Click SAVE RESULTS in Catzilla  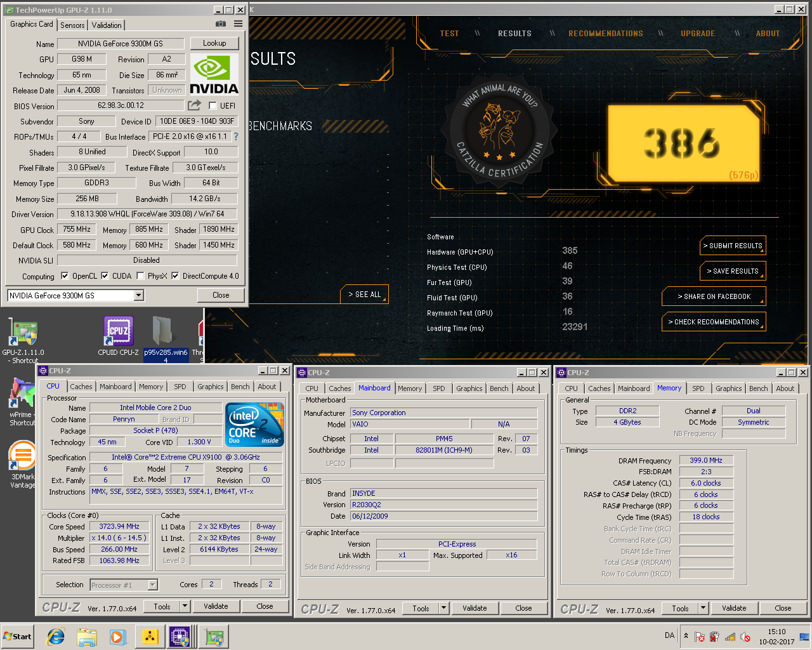pos(733,271)
